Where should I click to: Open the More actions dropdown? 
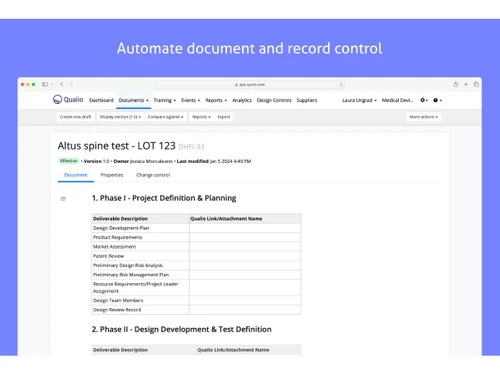[x=423, y=117]
